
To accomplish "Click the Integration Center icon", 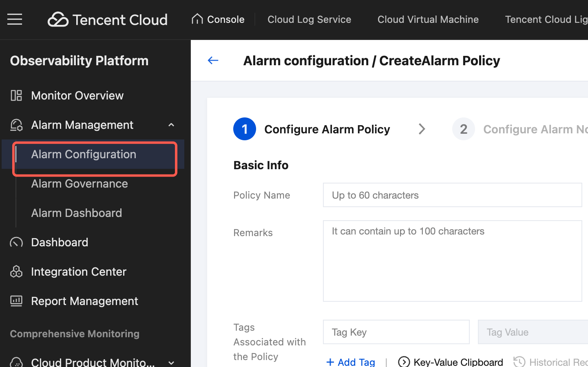I will point(16,272).
